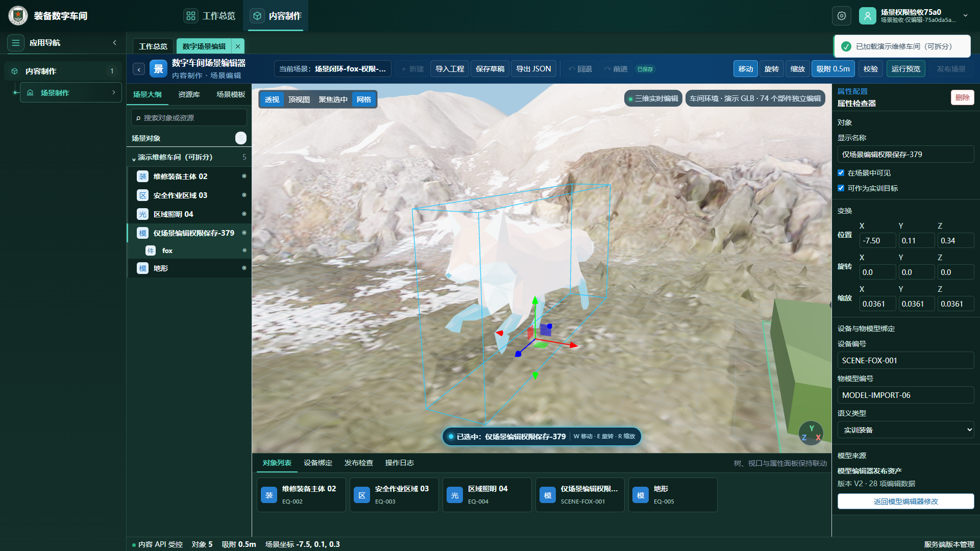980x551 pixels.
Task: Toggle visibility of the 地形 object
Action: click(244, 268)
